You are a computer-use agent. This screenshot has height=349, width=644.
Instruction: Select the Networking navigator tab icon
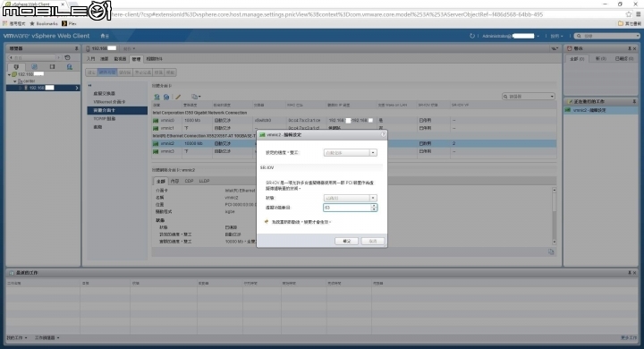coord(70,66)
